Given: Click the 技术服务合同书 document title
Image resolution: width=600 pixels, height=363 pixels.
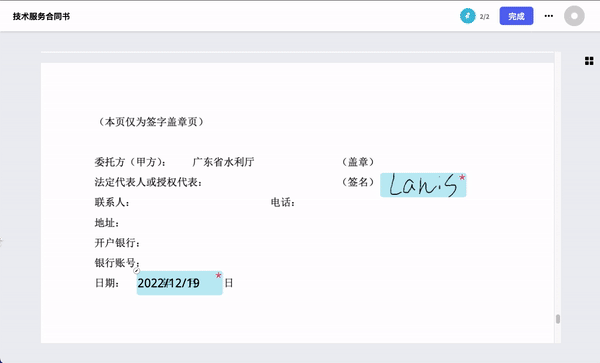Looking at the screenshot, I should tap(41, 16).
